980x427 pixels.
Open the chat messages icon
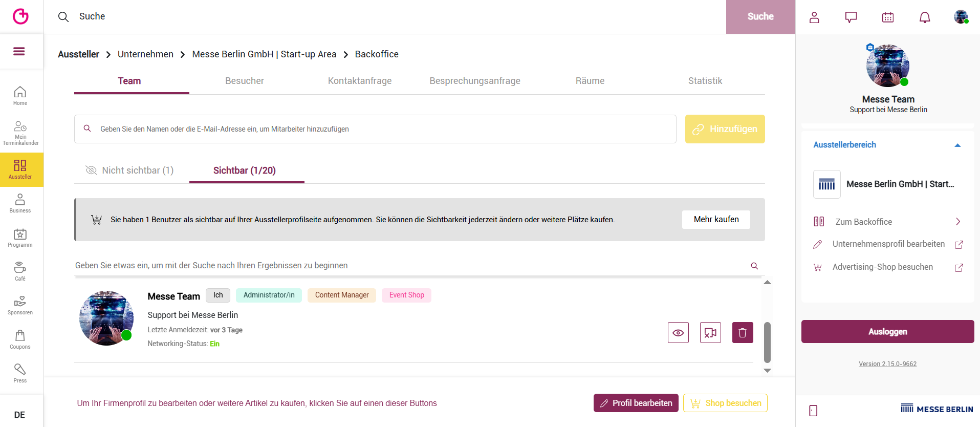click(851, 17)
